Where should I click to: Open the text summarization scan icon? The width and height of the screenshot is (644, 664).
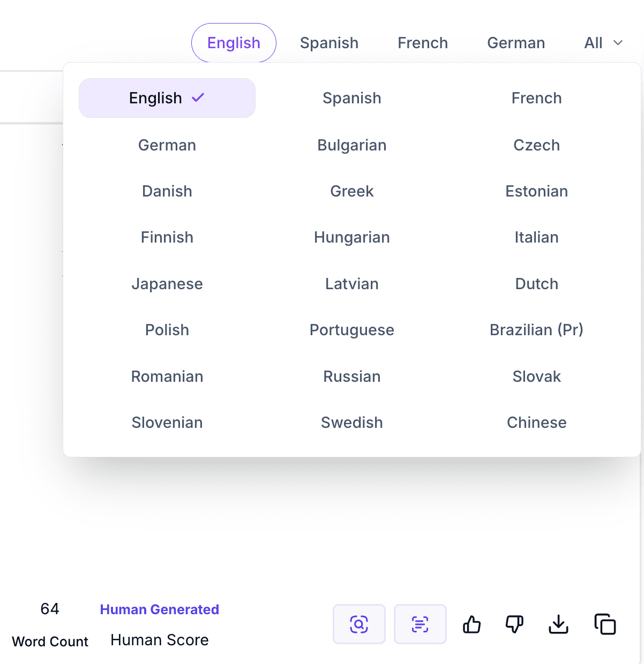(420, 624)
